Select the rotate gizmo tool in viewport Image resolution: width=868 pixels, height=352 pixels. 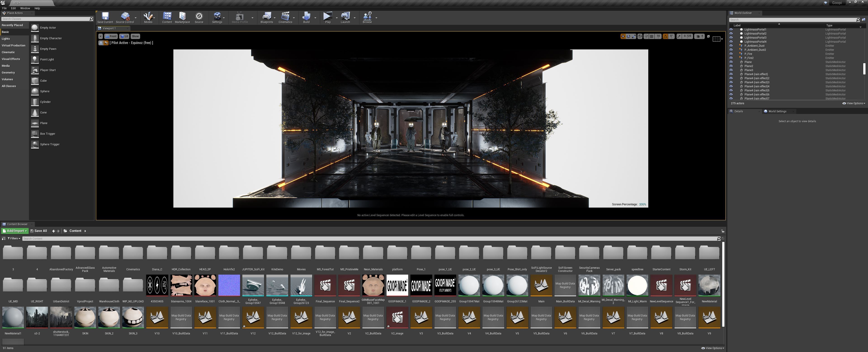click(628, 36)
